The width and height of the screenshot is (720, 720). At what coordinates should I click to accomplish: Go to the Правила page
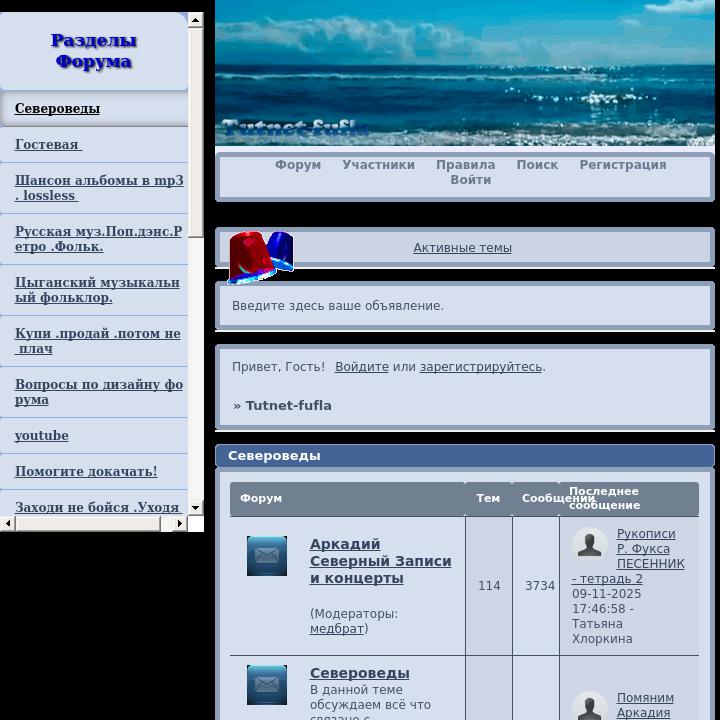tap(465, 165)
